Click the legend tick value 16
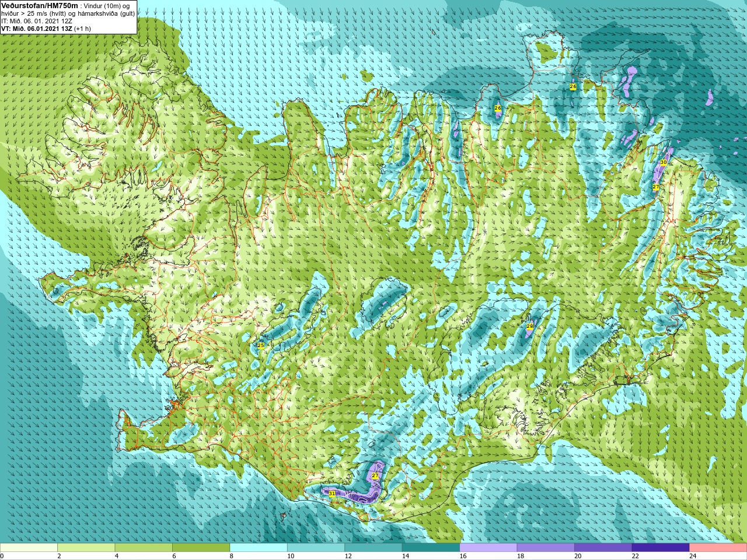Screen dimensions: 747x560 (463, 556)
